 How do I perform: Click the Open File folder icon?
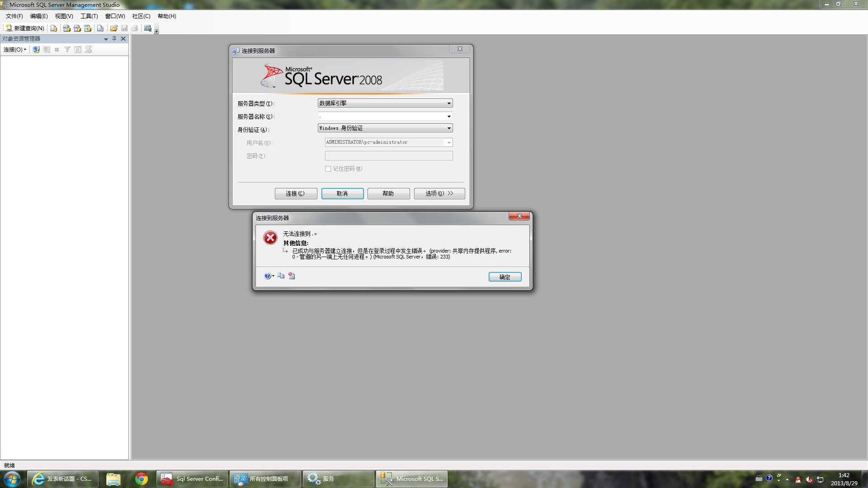(x=113, y=28)
